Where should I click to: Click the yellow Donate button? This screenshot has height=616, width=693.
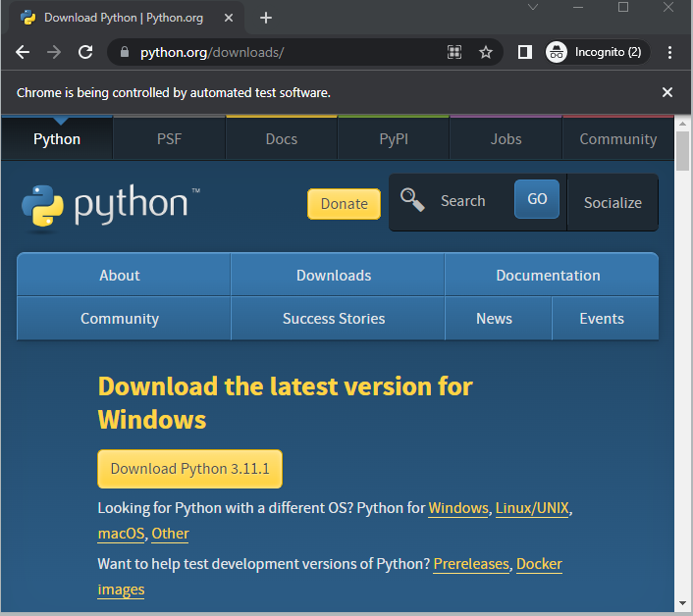344,204
